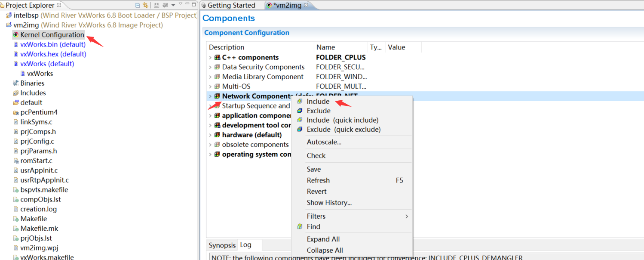Select Refresh in the context menu

point(352,180)
